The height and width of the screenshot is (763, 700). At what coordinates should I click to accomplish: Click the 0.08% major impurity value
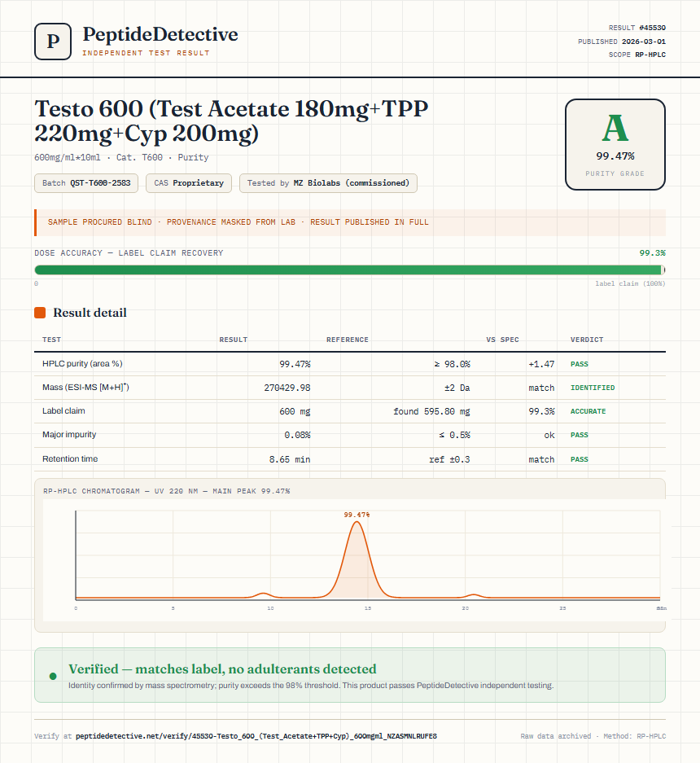[297, 435]
